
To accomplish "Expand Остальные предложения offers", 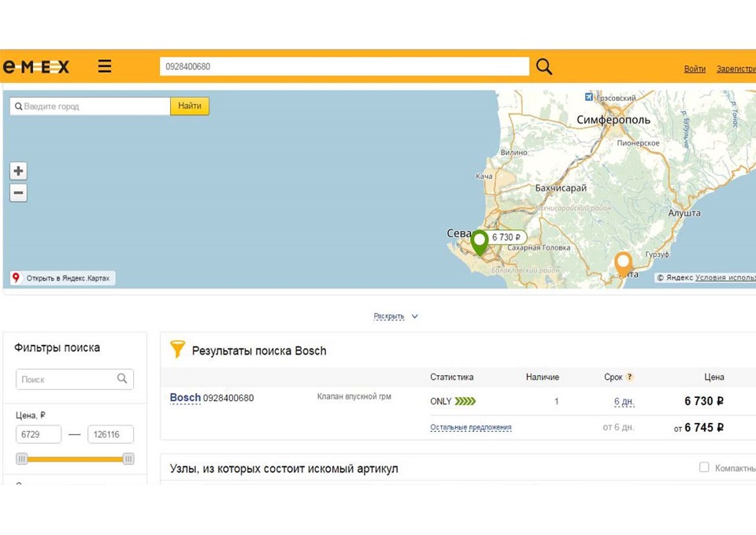I will click(x=471, y=427).
